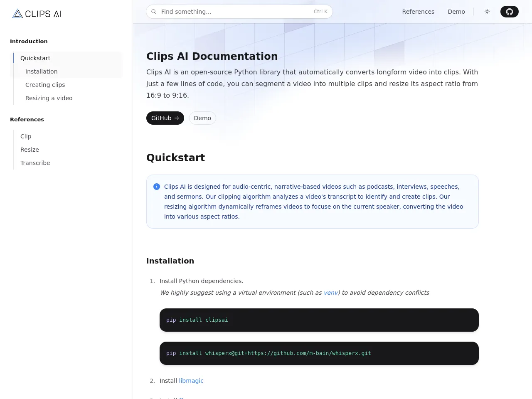This screenshot has width=532, height=399.
Task: Go to Installation in the sidebar
Action: [42, 71]
